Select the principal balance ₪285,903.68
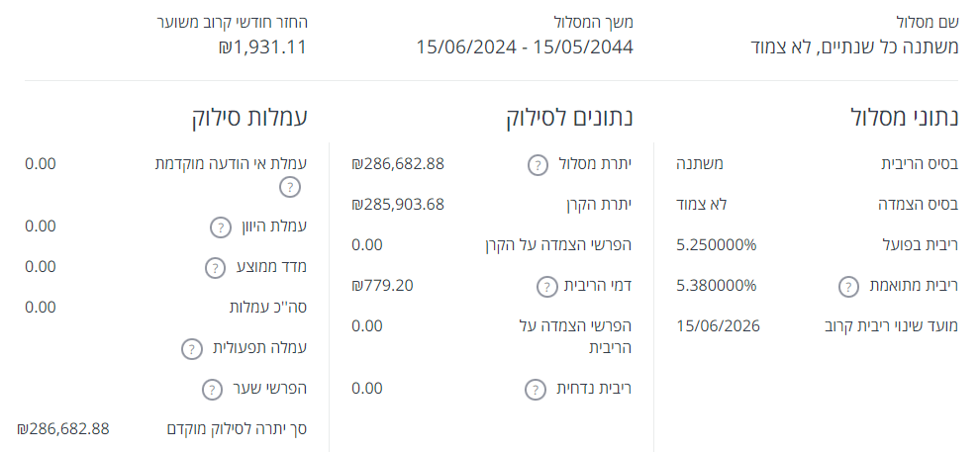The image size is (980, 452). click(398, 204)
